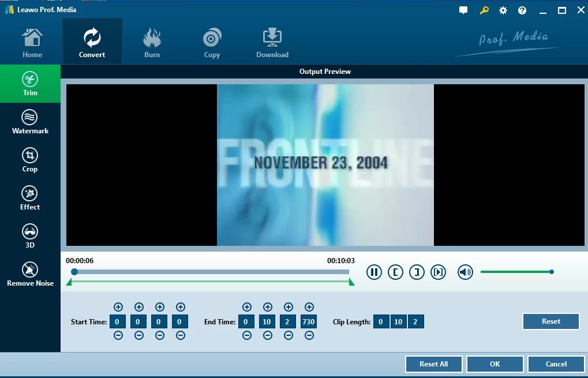
Task: Select the Watermark tool
Action: pyautogui.click(x=30, y=122)
